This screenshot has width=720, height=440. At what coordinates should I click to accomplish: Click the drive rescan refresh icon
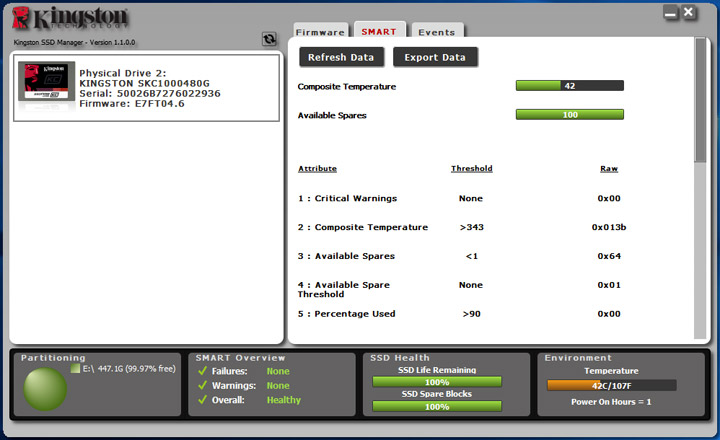click(269, 39)
